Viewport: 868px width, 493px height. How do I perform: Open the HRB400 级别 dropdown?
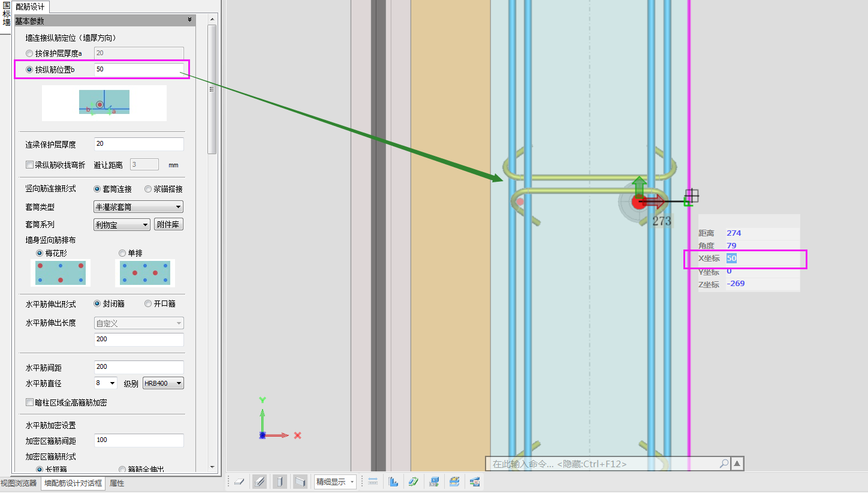pos(163,383)
